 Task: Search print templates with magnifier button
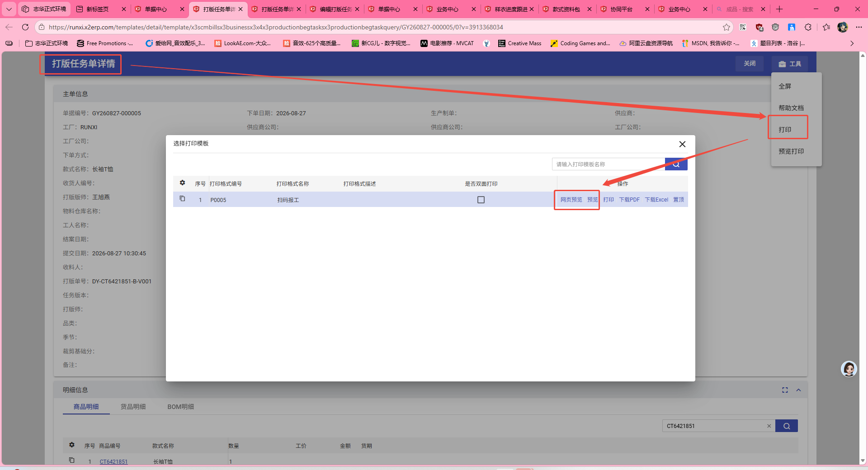[x=676, y=164]
